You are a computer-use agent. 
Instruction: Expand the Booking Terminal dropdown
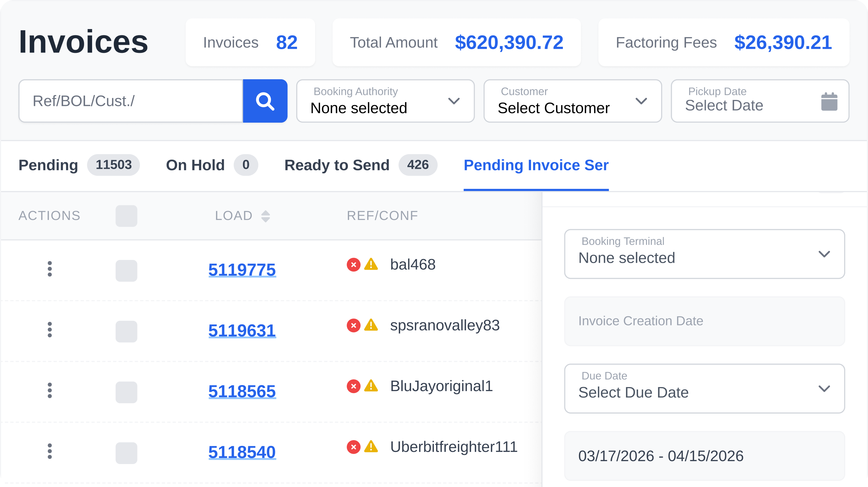(705, 254)
